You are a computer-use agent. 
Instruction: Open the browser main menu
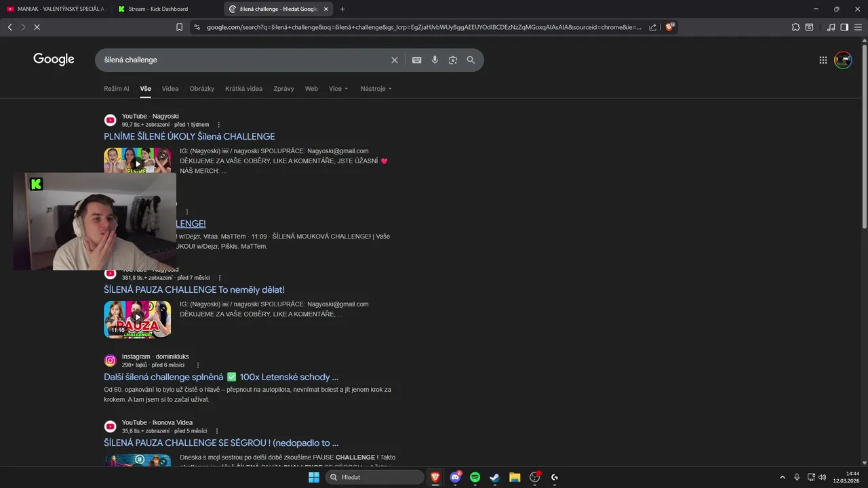coord(858,27)
